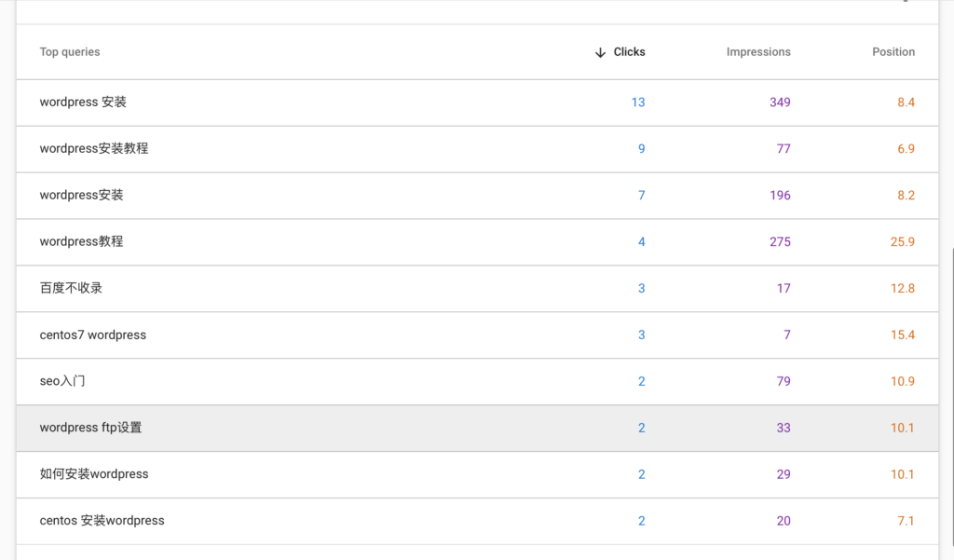
Task: Open the query row 'wordpress安装'
Action: tap(477, 196)
